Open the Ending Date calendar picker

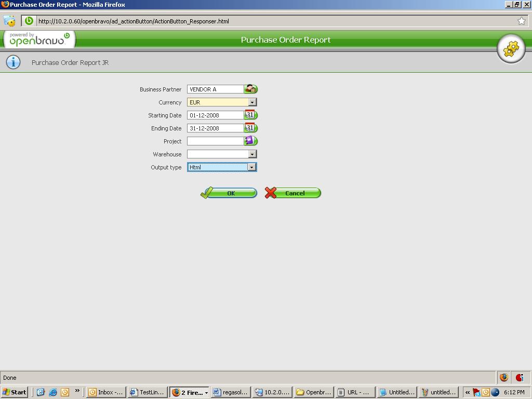250,128
